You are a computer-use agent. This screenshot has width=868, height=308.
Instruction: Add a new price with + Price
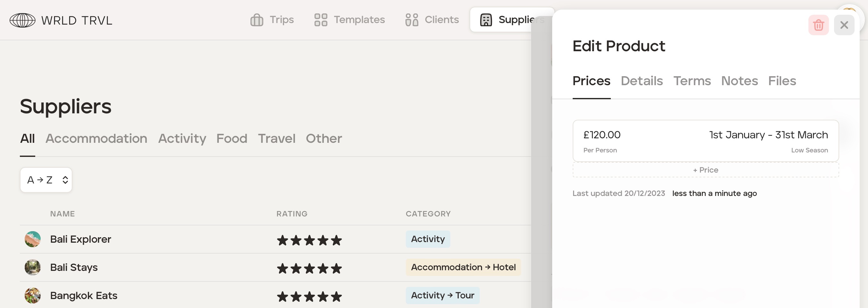click(705, 170)
